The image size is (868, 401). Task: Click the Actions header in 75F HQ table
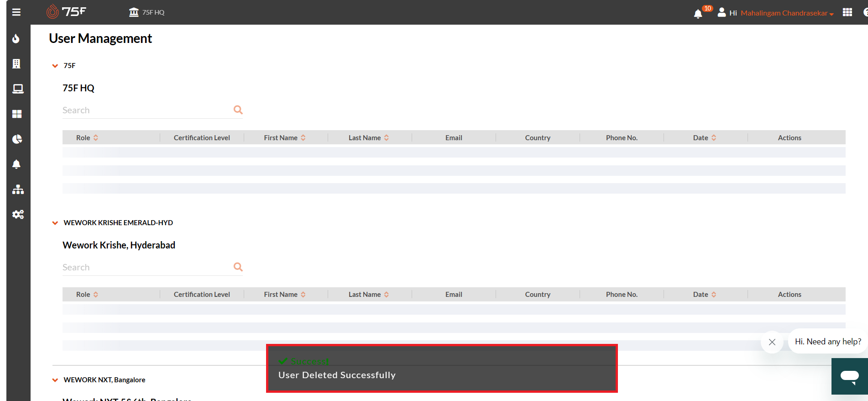click(790, 137)
